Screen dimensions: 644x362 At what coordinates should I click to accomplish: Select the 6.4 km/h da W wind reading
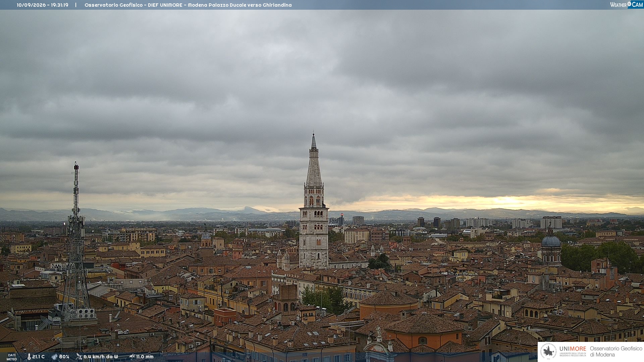pyautogui.click(x=101, y=357)
